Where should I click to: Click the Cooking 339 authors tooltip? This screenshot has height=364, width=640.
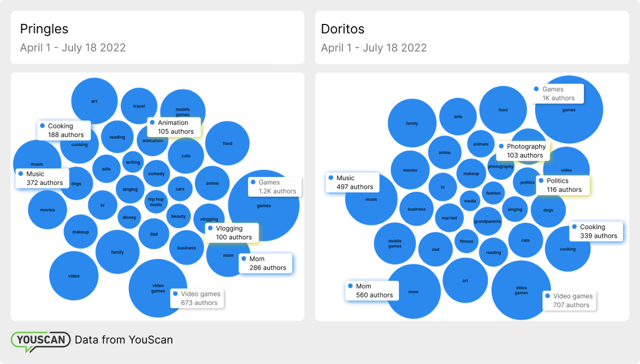(x=596, y=231)
